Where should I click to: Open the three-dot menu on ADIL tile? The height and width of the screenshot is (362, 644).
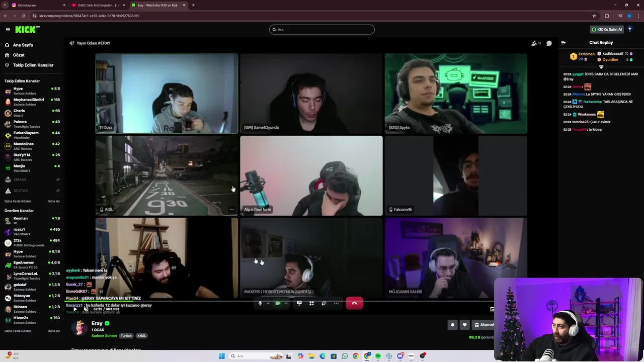tap(231, 210)
